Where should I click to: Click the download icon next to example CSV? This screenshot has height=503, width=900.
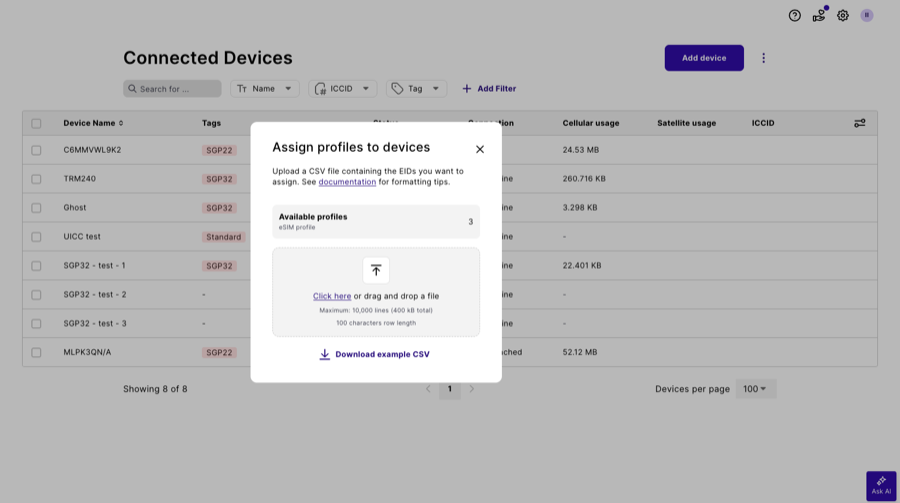pyautogui.click(x=324, y=354)
